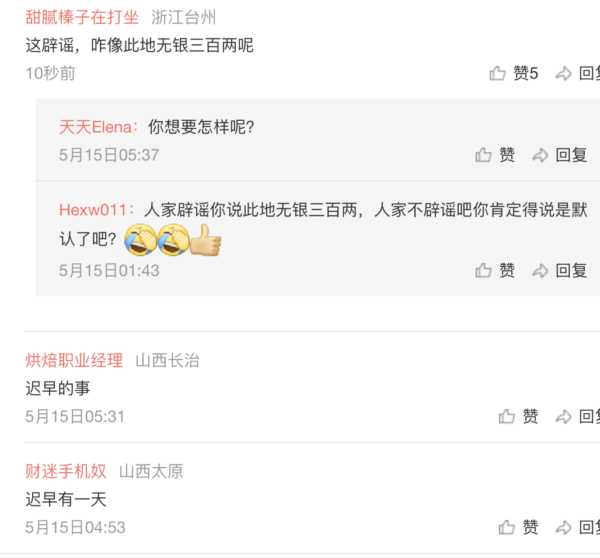Image resolution: width=600 pixels, height=558 pixels.
Task: Open 天天Elena user profile link
Action: pyautogui.click(x=95, y=127)
